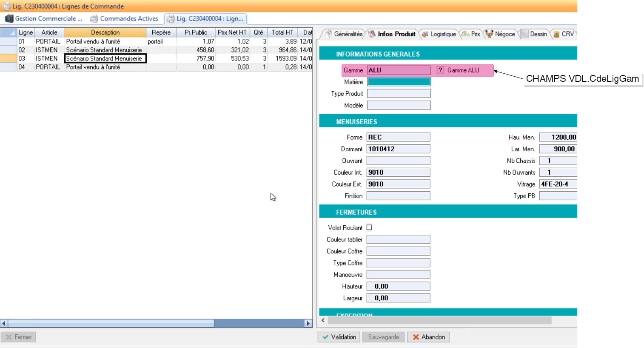
Task: Click the Fermer button
Action: [19, 337]
